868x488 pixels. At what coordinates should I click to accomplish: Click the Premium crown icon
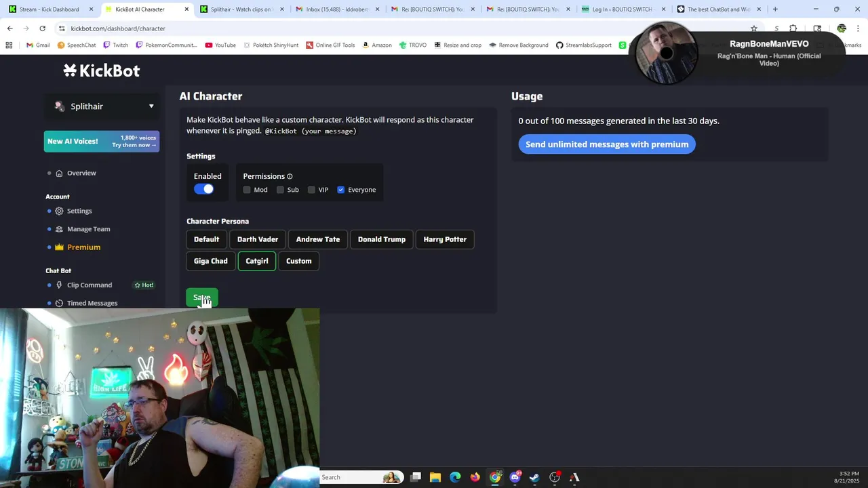59,247
